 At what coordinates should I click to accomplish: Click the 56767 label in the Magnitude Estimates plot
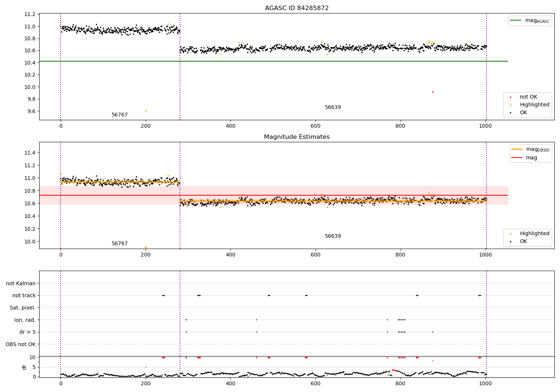click(x=119, y=244)
